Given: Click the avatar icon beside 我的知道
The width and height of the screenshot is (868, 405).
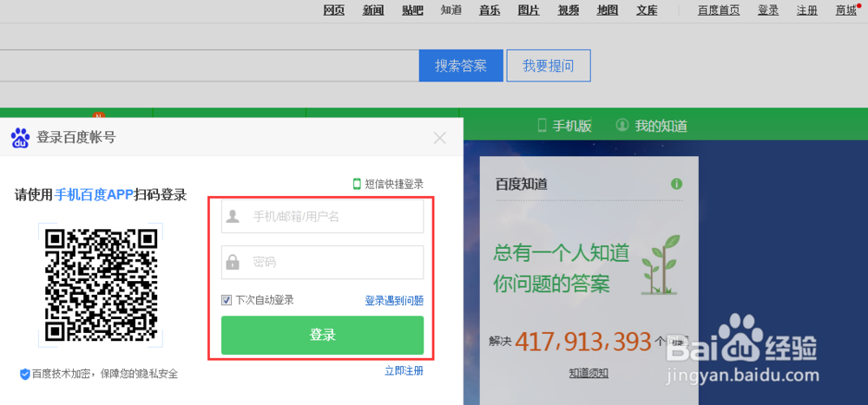Looking at the screenshot, I should pyautogui.click(x=622, y=125).
